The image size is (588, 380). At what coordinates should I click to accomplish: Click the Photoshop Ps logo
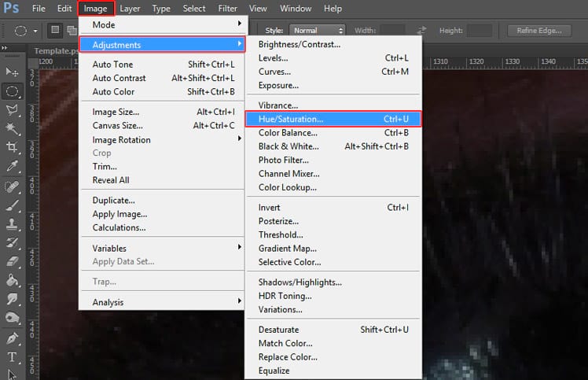[x=11, y=8]
